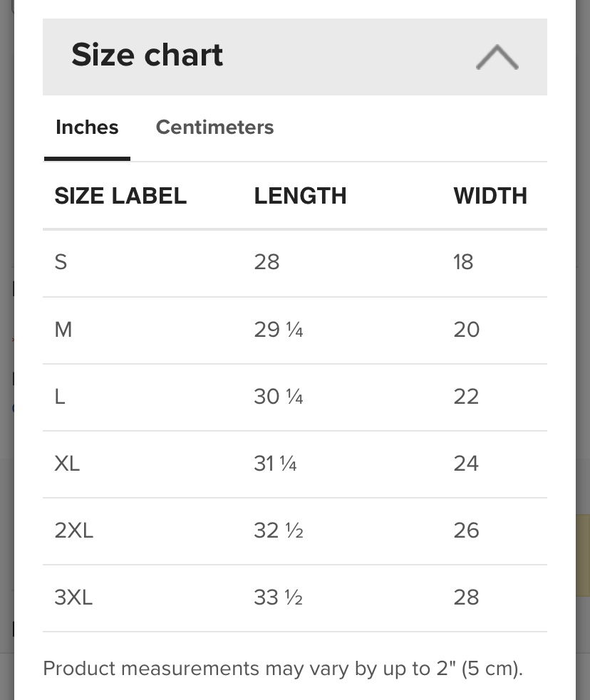Click the length value 28
Viewport: 590px width, 700px height.
266,262
